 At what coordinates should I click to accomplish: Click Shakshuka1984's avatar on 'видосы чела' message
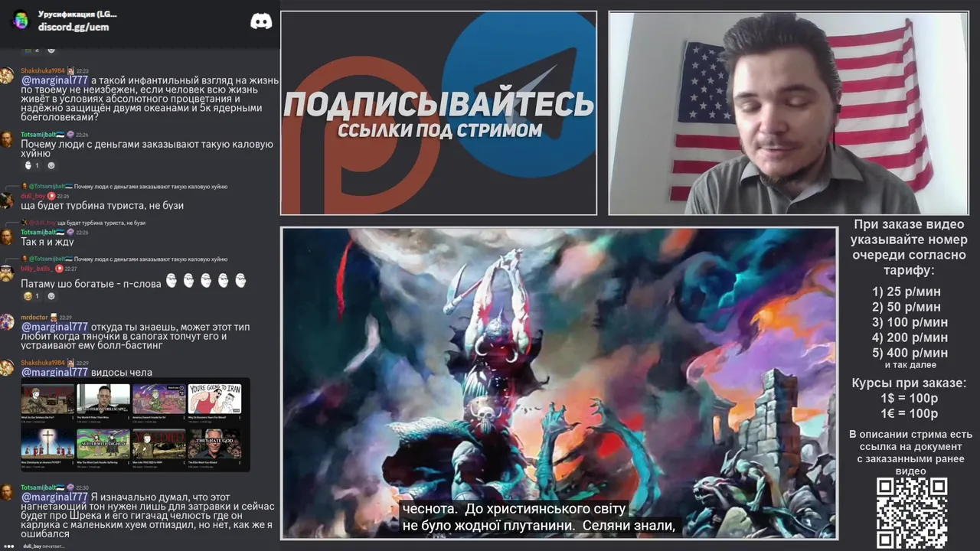pyautogui.click(x=7, y=367)
